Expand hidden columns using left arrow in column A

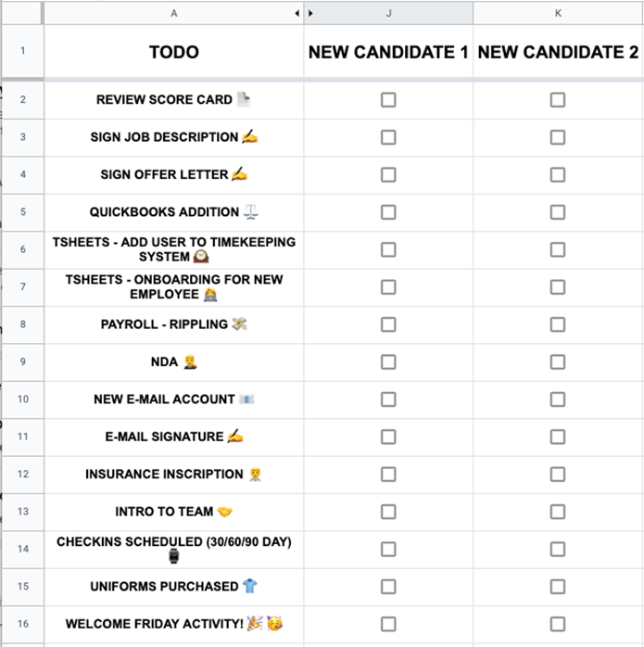click(297, 13)
